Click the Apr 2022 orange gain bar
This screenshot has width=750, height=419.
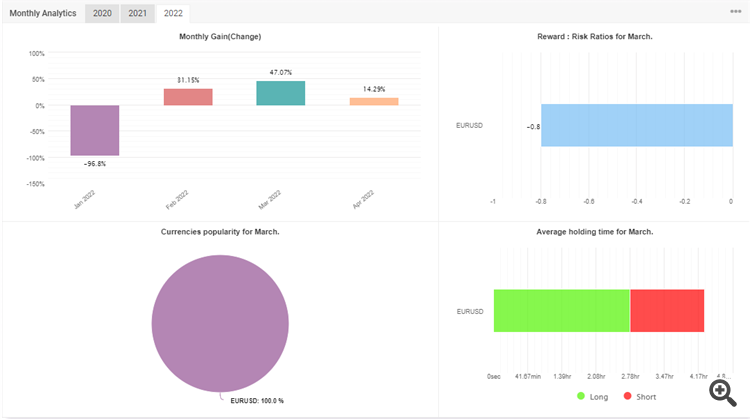coord(374,101)
